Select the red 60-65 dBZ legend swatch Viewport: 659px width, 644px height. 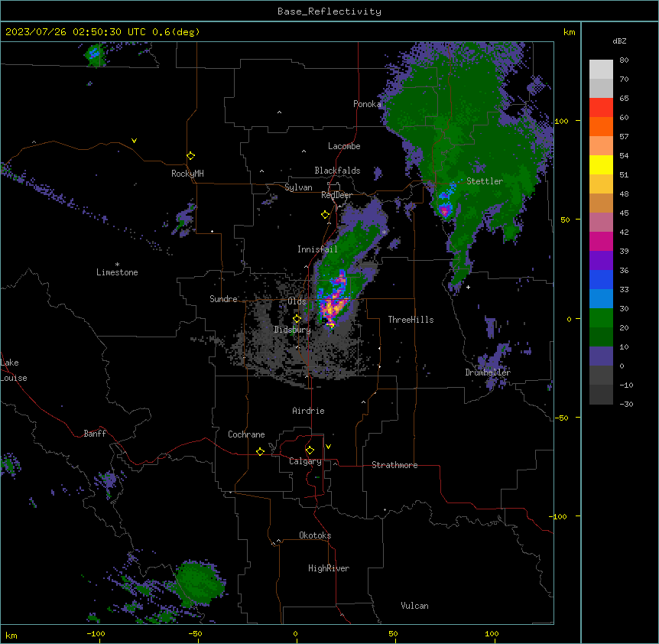coord(601,108)
